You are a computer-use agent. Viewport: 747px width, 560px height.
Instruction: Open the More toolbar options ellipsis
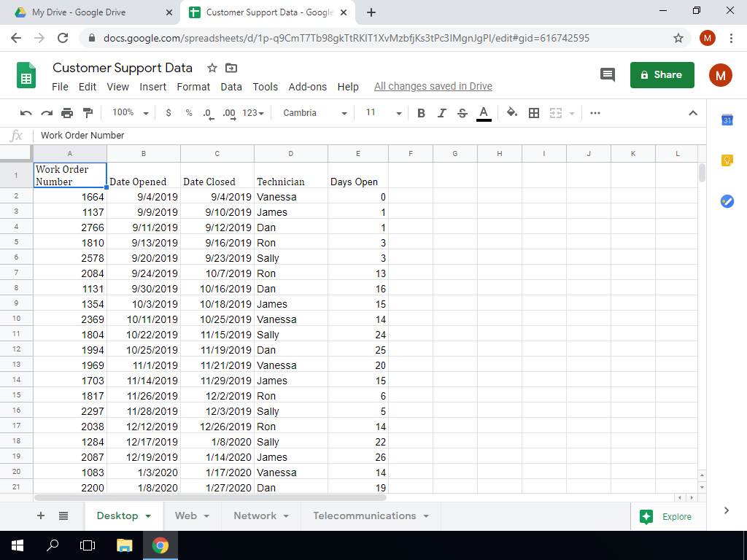click(x=595, y=113)
